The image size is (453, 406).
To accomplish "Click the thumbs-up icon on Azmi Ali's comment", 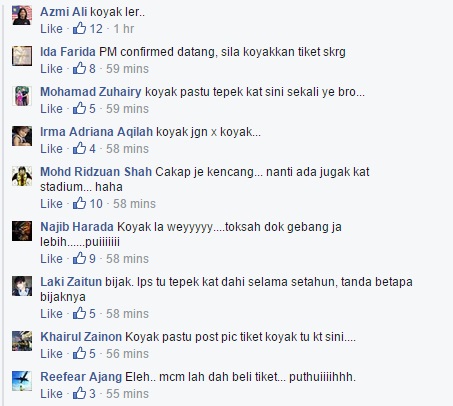I will click(79, 28).
